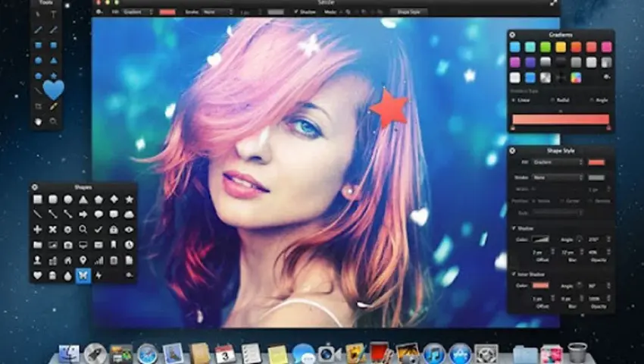Choose the butterfly shape in Shapes panel
The image size is (644, 364).
(83, 275)
